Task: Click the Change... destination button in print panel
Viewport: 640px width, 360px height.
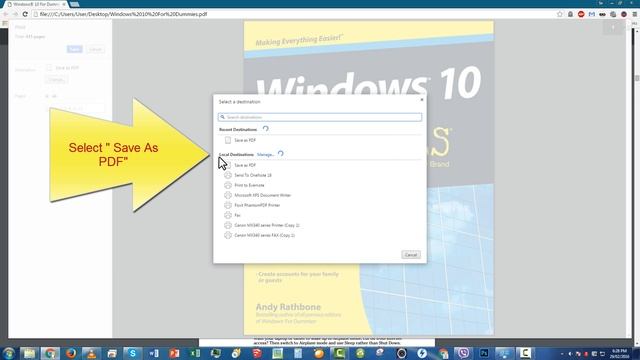Action: (56, 80)
